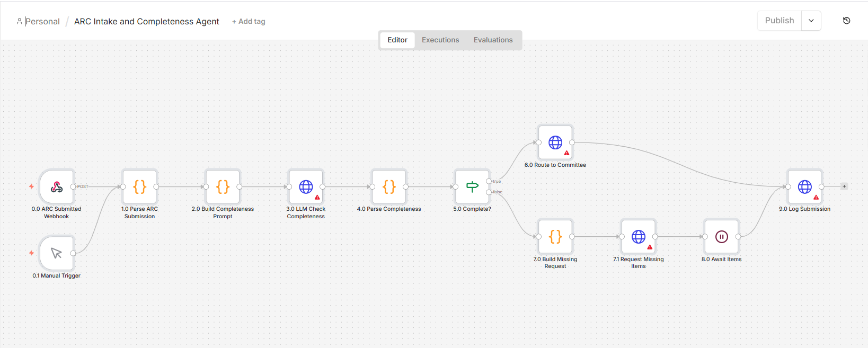Click the true output of the Complete? node
The height and width of the screenshot is (348, 868).
[x=489, y=181]
